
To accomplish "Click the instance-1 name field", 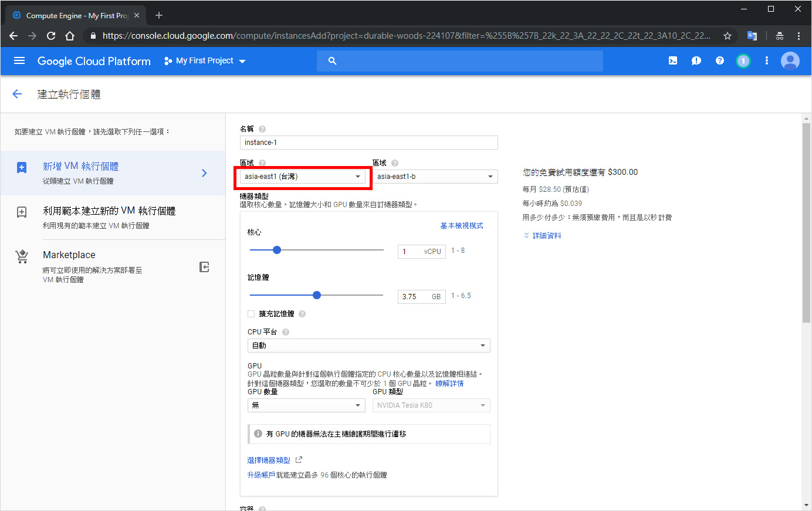I will pos(369,143).
